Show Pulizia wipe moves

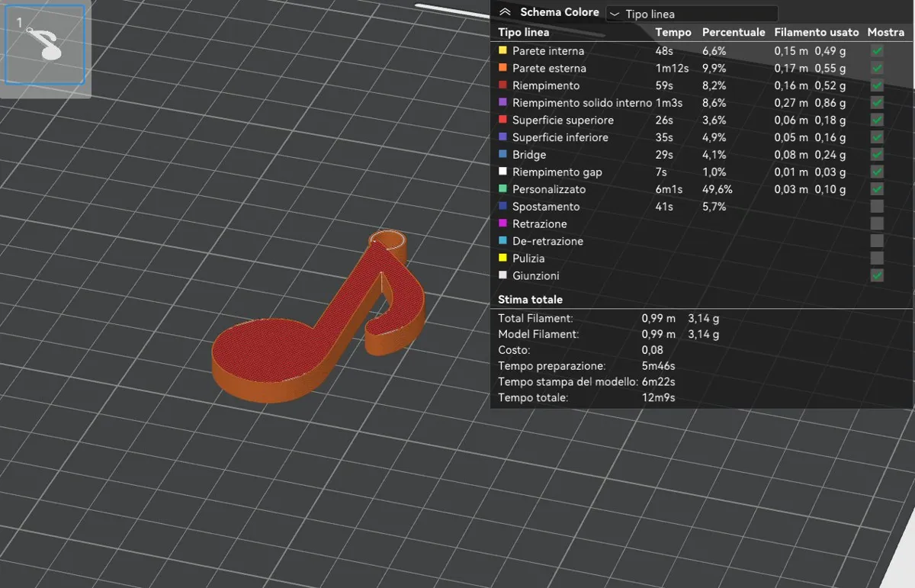point(877,259)
